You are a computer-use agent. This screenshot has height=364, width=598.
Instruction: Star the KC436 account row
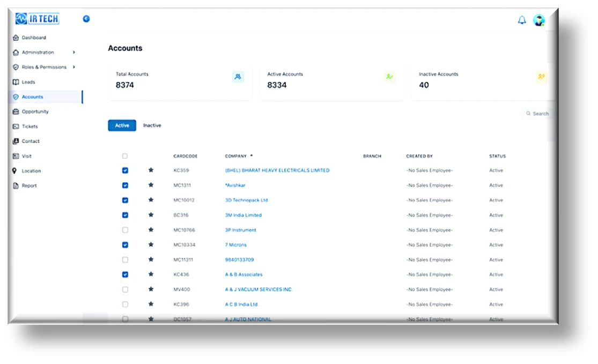click(x=151, y=274)
